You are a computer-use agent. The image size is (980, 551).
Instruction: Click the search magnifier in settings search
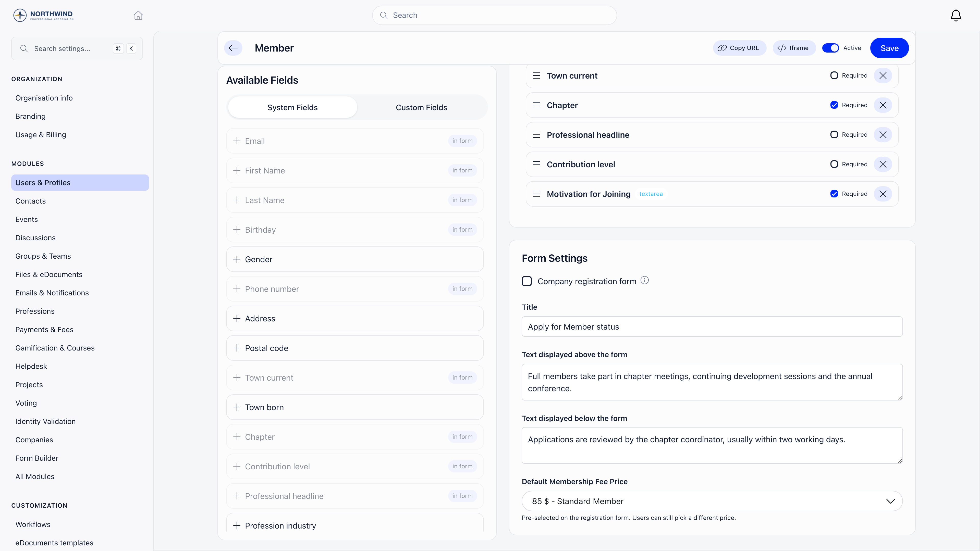coord(24,48)
